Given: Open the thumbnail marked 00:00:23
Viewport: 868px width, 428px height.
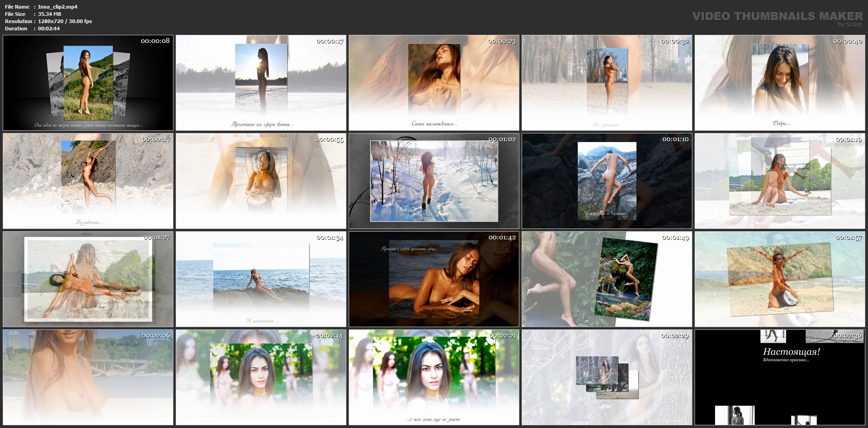Looking at the screenshot, I should point(434,83).
